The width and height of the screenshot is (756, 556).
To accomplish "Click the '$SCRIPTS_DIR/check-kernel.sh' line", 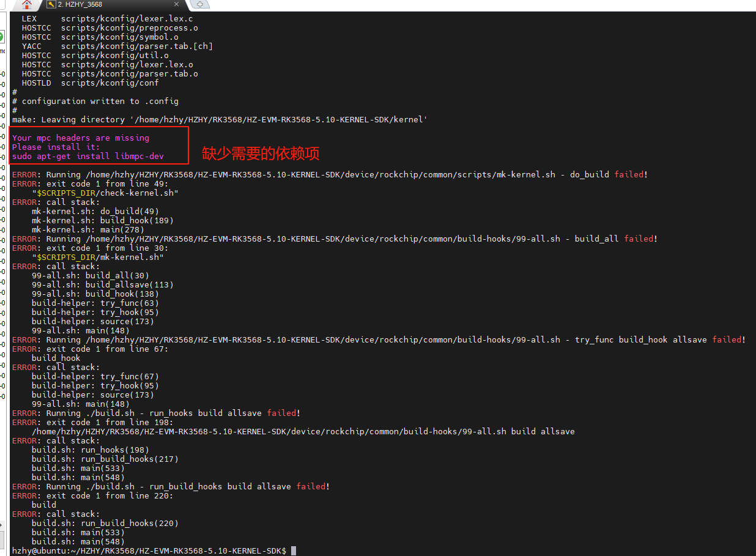I will 105,193.
